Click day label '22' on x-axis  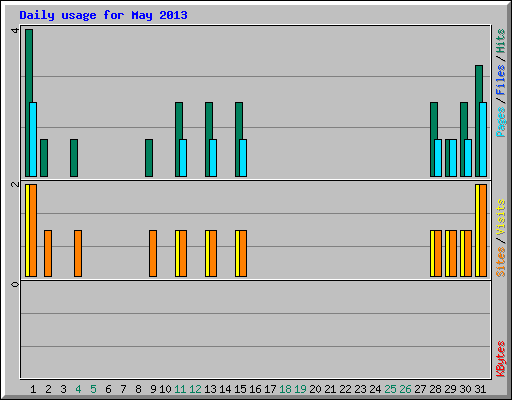coord(345,389)
